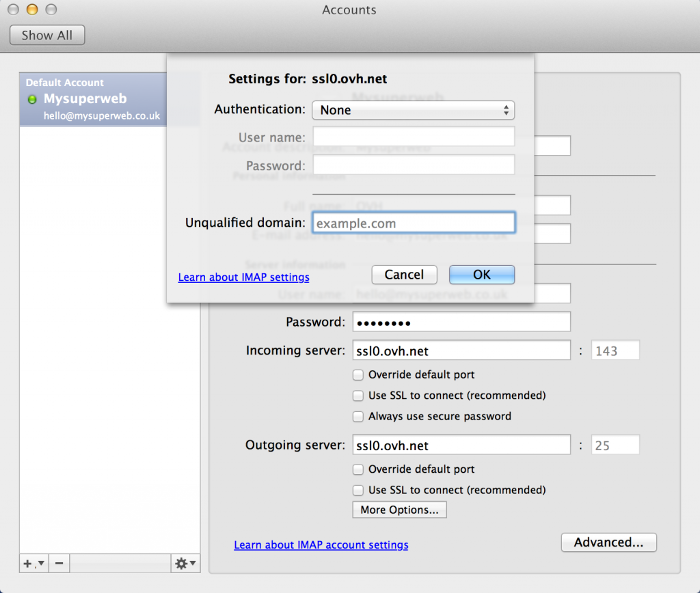Open More Options for outgoing server
This screenshot has height=593, width=700.
point(399,510)
